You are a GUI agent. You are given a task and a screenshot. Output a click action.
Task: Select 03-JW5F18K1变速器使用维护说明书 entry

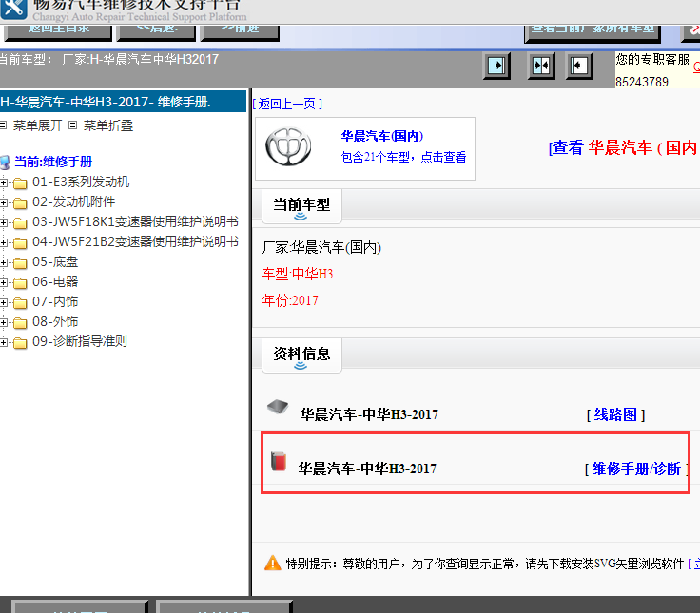pyautogui.click(x=135, y=221)
